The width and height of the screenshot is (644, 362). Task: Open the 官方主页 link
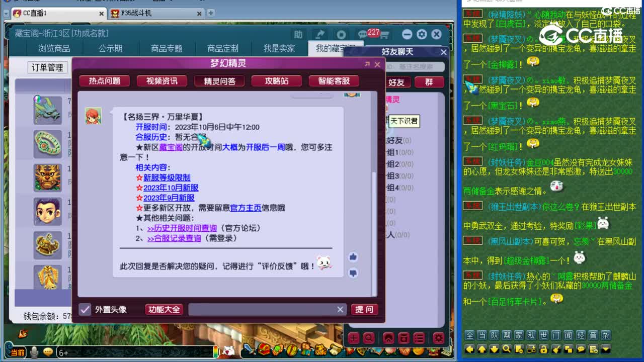246,208
